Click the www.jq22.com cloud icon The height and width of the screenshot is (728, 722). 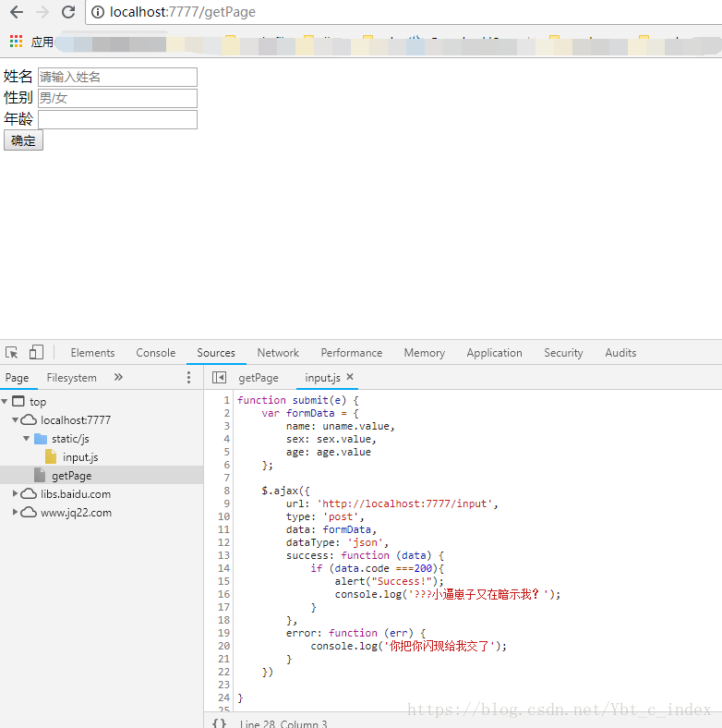click(29, 512)
